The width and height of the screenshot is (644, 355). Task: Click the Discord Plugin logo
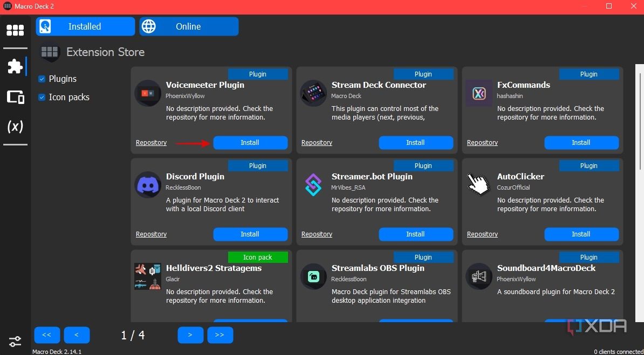[x=148, y=184]
